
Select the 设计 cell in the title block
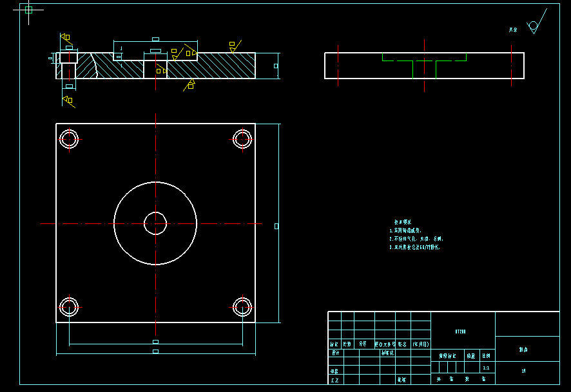(335, 353)
